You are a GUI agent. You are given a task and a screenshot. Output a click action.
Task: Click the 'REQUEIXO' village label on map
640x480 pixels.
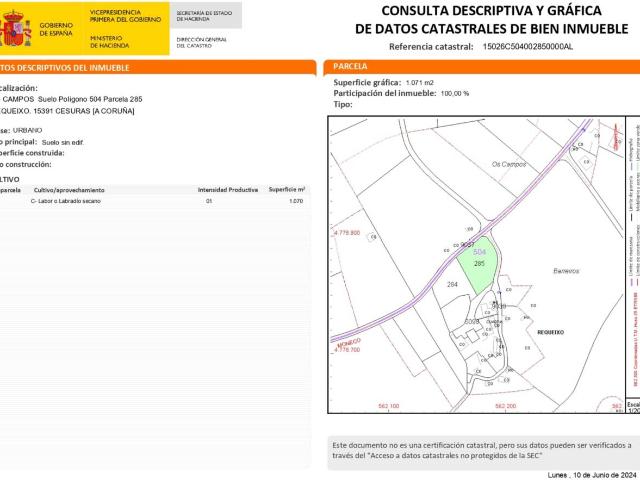pyautogui.click(x=551, y=332)
